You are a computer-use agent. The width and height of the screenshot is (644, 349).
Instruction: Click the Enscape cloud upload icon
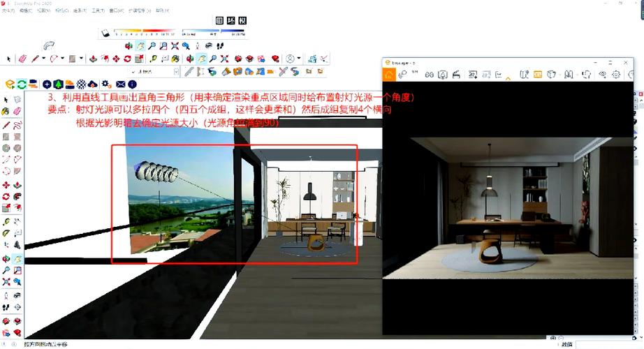tap(93, 84)
